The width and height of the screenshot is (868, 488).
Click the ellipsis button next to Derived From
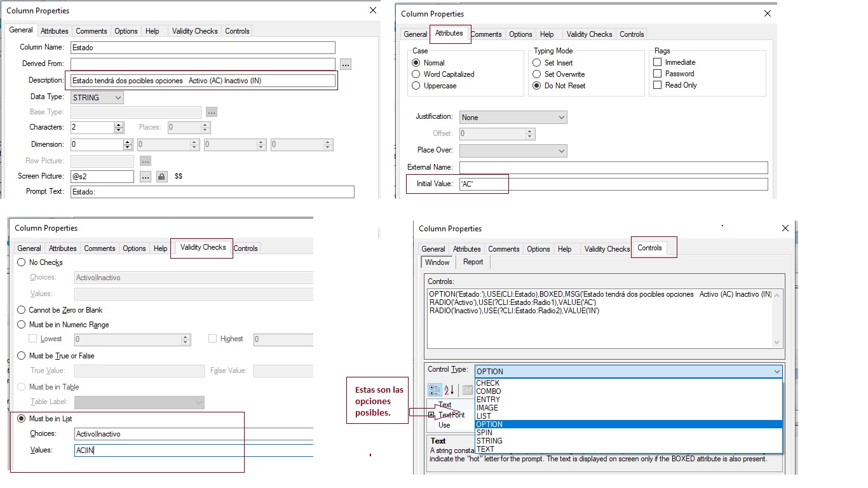coord(345,64)
